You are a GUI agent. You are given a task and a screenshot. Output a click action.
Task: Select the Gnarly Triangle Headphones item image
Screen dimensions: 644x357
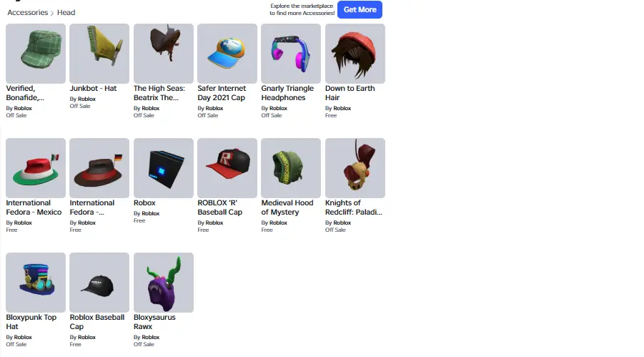coord(291,54)
